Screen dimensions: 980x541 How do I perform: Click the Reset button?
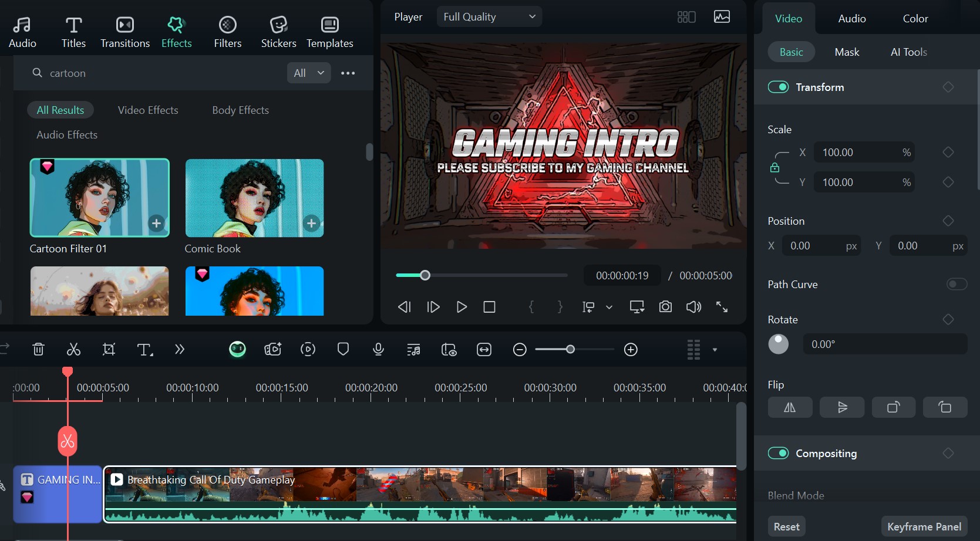(x=786, y=526)
